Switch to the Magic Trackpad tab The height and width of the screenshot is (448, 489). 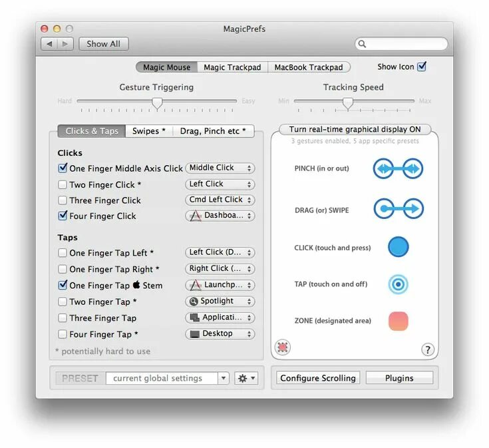232,67
